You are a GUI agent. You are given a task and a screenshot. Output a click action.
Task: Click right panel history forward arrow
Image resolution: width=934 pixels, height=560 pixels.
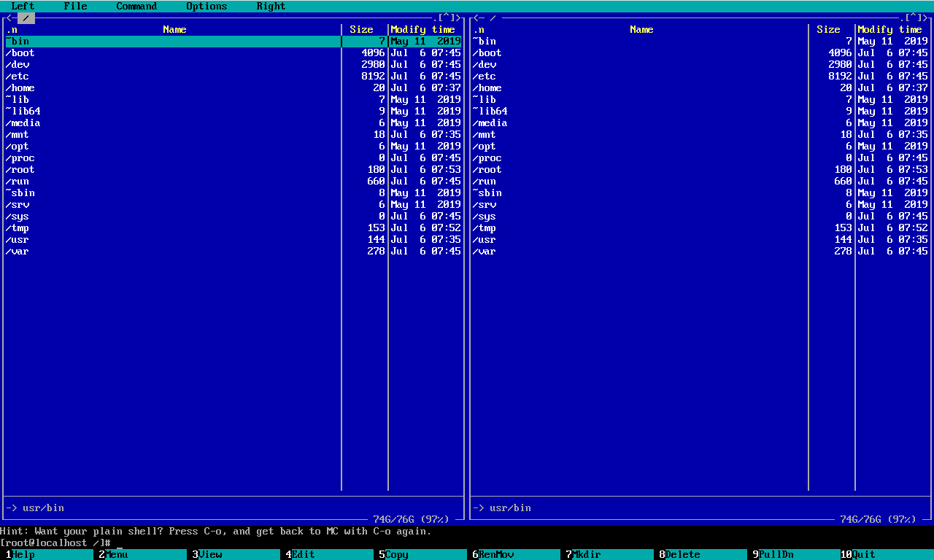click(x=925, y=17)
